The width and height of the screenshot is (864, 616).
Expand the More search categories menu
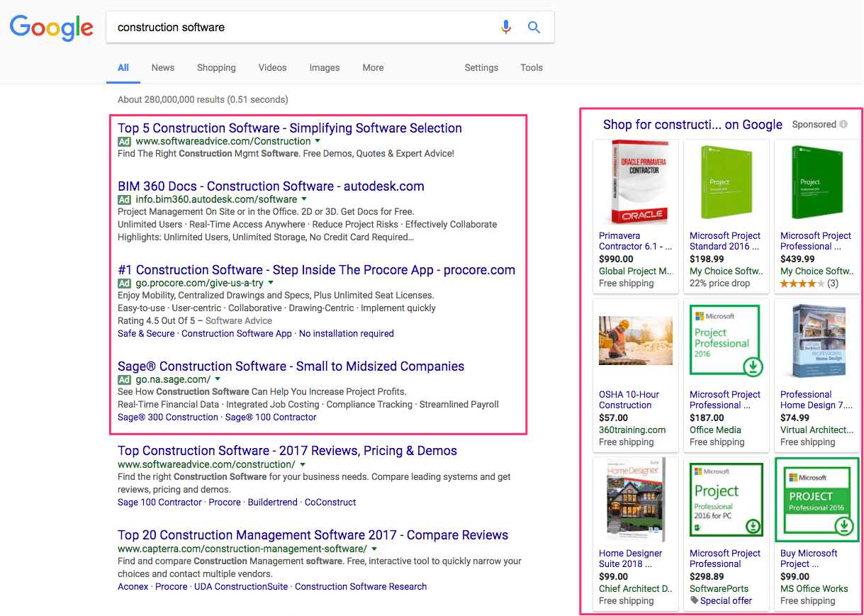pyautogui.click(x=373, y=68)
